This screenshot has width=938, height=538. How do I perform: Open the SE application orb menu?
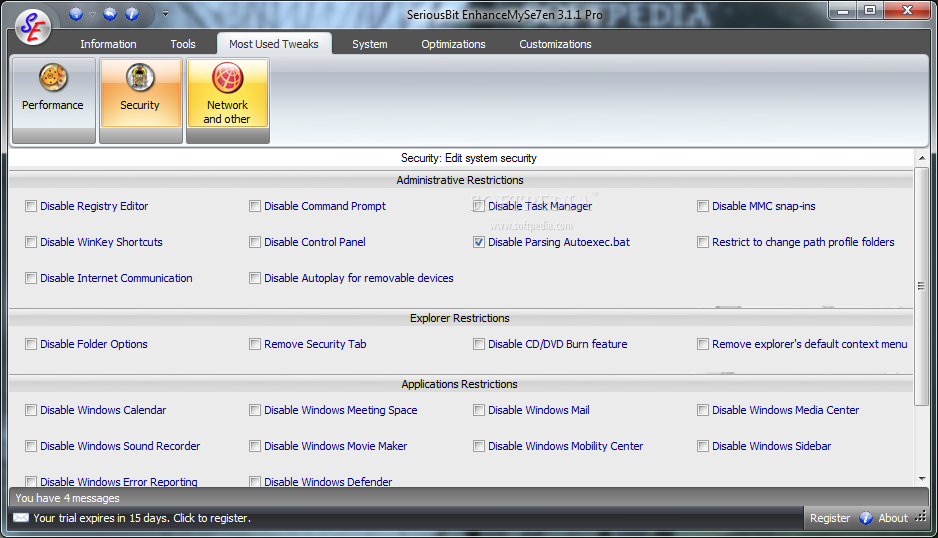tap(33, 27)
